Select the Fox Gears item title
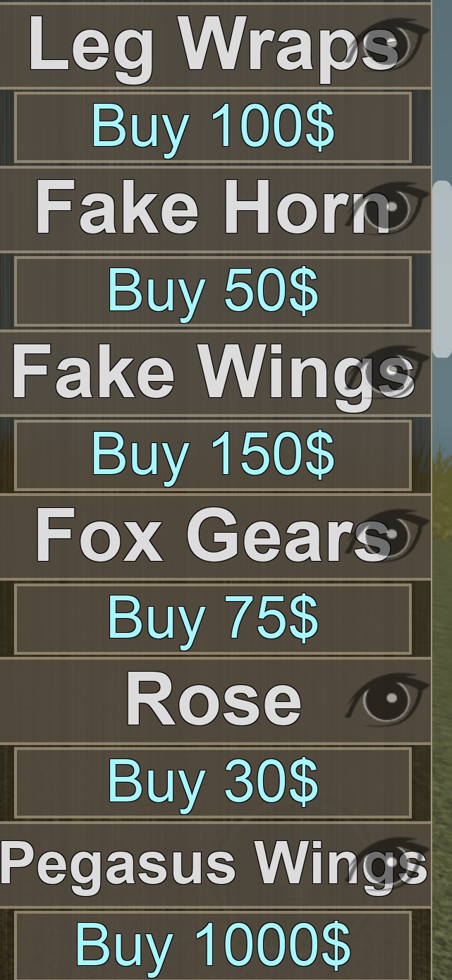Screen dimensions: 452x980 click(214, 536)
